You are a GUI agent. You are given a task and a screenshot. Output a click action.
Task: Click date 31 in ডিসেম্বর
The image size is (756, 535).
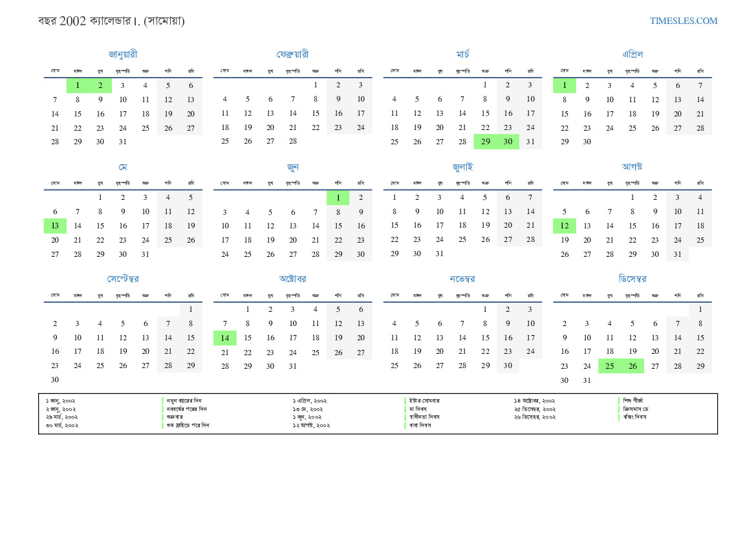(587, 380)
